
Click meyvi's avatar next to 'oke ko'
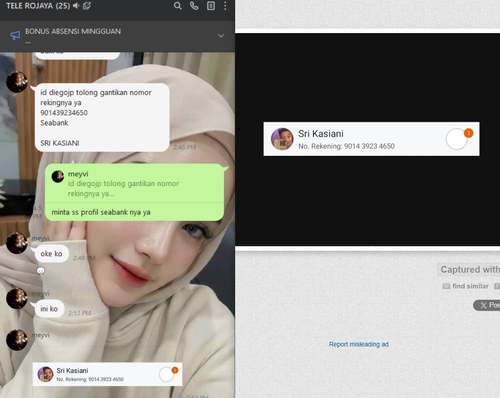17,243
